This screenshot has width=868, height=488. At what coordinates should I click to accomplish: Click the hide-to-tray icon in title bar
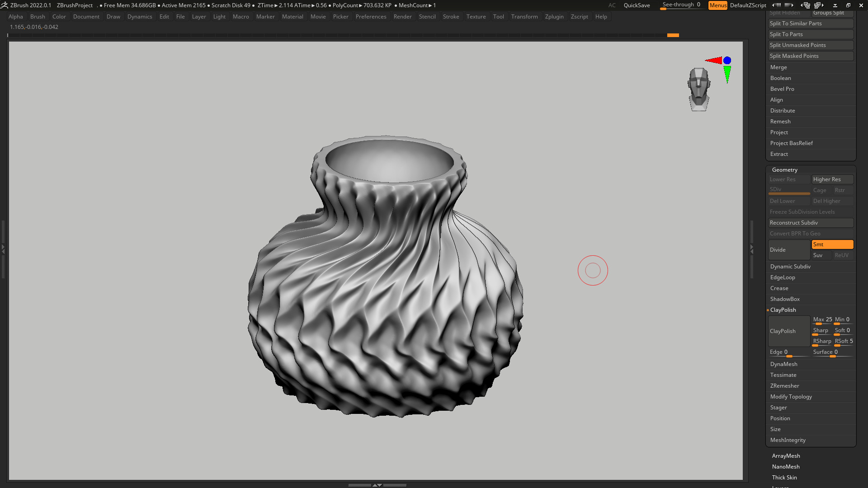pos(835,5)
